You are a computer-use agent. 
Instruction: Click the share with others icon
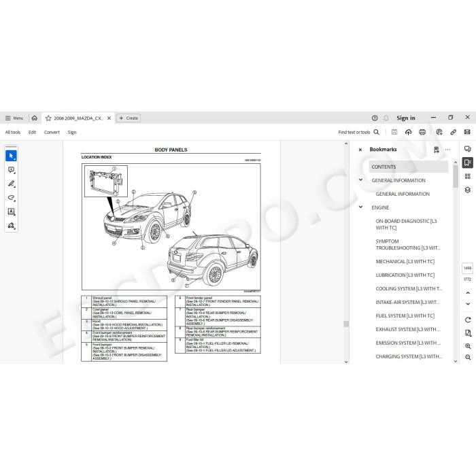coord(439,132)
